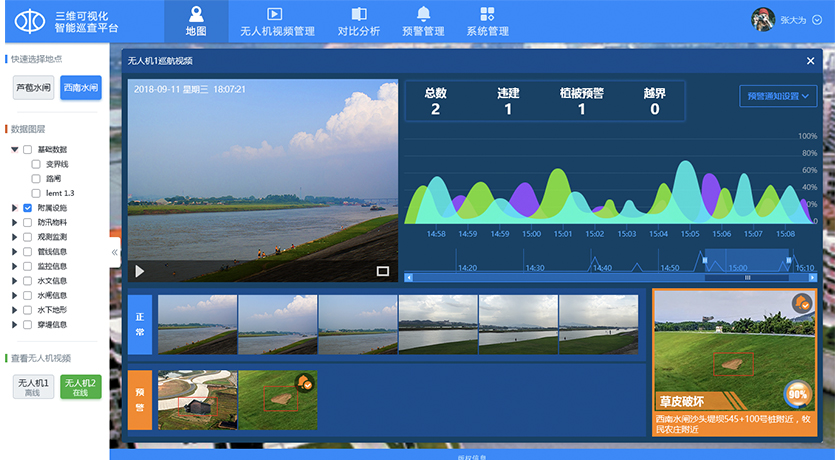The height and width of the screenshot is (460, 840).
Task: Click the 90% confidence badge
Action: [797, 394]
